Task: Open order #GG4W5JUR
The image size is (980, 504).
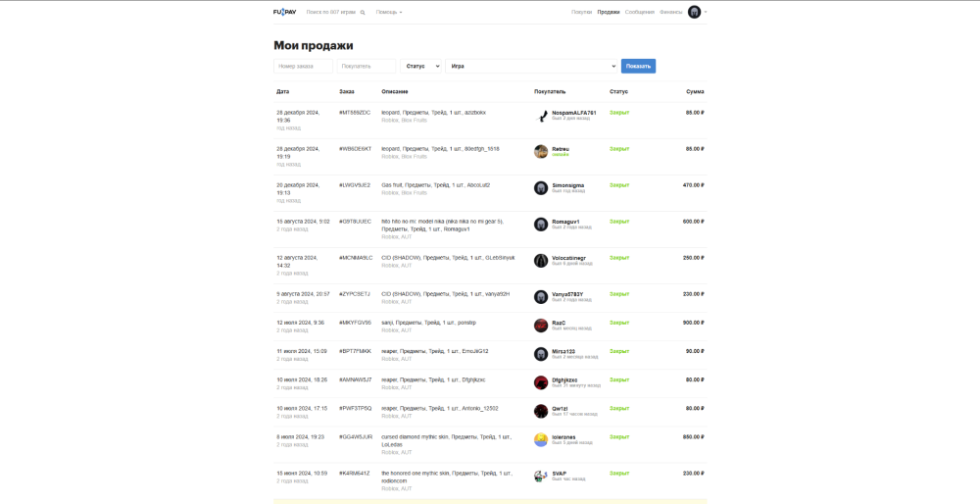Action: click(x=356, y=436)
